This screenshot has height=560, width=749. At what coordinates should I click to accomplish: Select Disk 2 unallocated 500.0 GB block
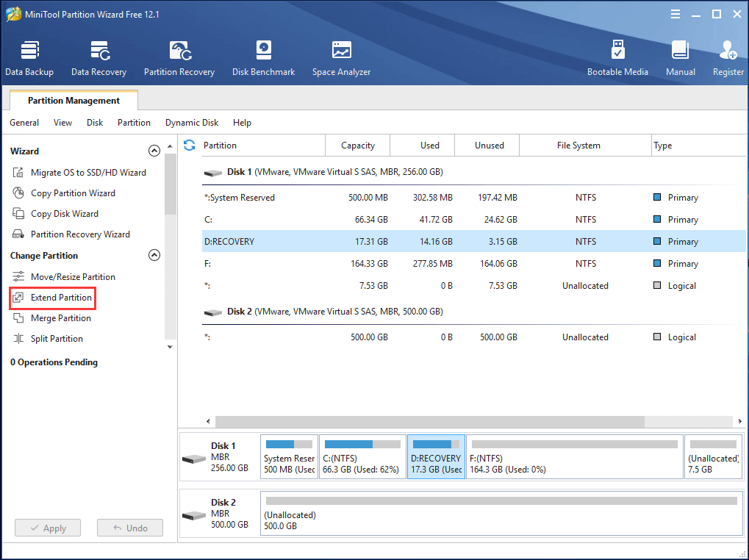501,514
